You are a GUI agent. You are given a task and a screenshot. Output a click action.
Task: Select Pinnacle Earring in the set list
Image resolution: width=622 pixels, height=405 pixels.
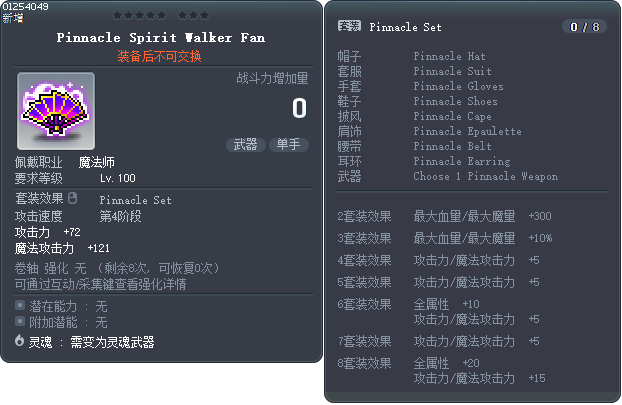click(461, 162)
